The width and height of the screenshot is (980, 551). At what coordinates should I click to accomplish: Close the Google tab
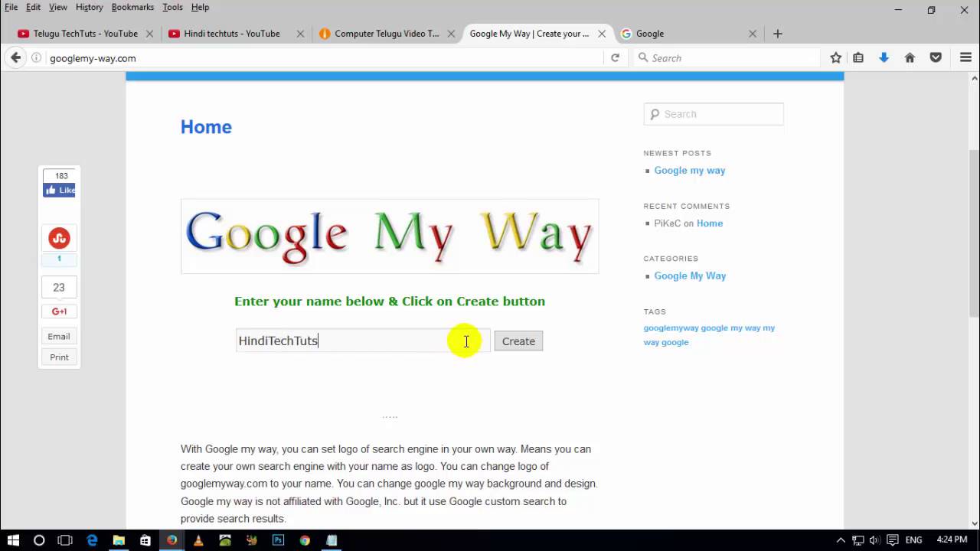click(753, 34)
